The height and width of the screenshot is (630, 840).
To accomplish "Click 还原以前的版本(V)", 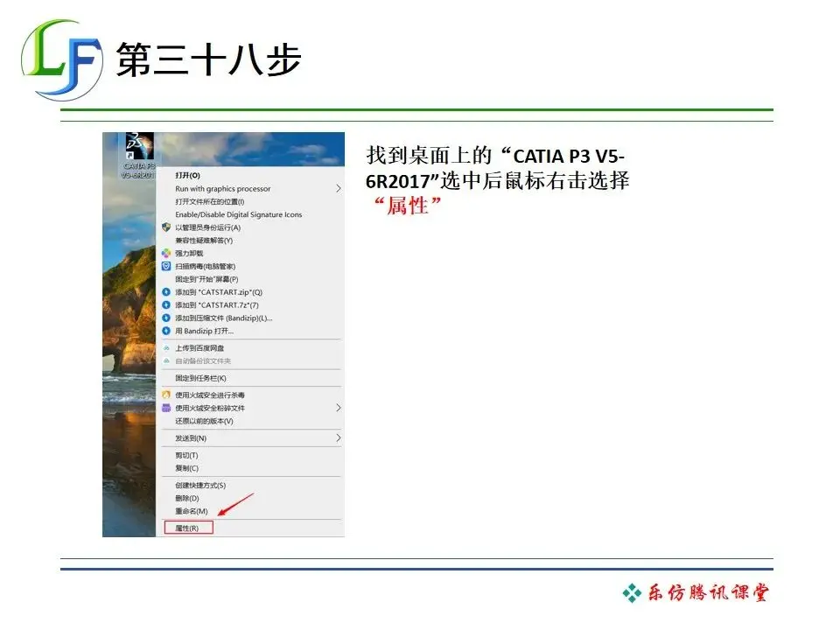I will point(204,421).
